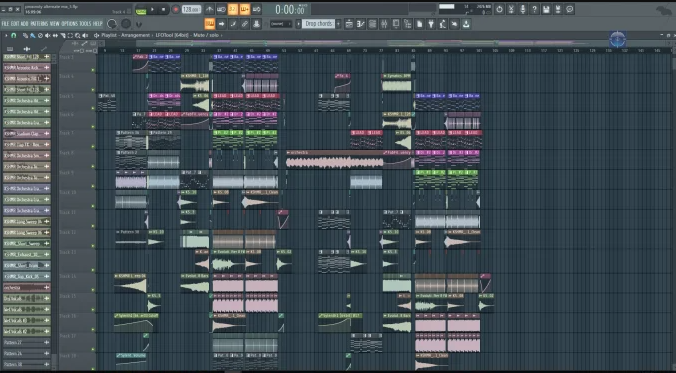Save project with the floppy disk icon
676x373 pixels.
[x=546, y=9]
